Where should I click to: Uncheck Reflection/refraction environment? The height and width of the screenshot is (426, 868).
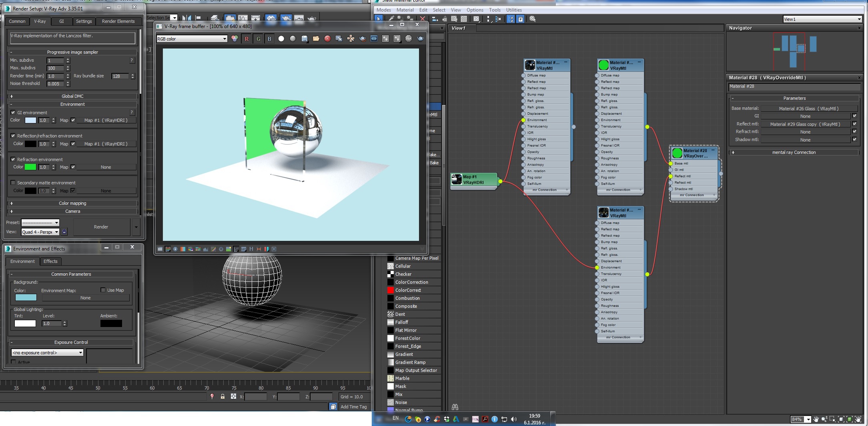coord(13,136)
